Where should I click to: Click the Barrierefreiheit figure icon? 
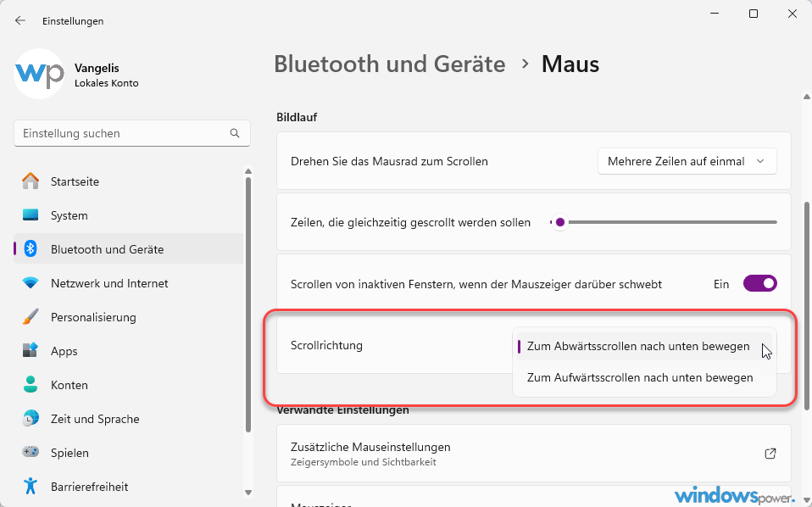31,487
